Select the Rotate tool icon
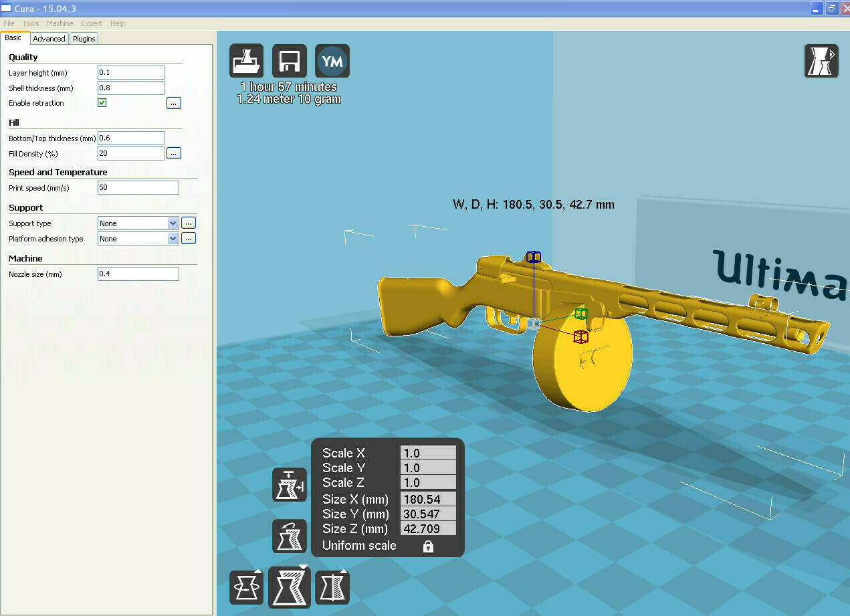This screenshot has height=616, width=850. pyautogui.click(x=246, y=588)
